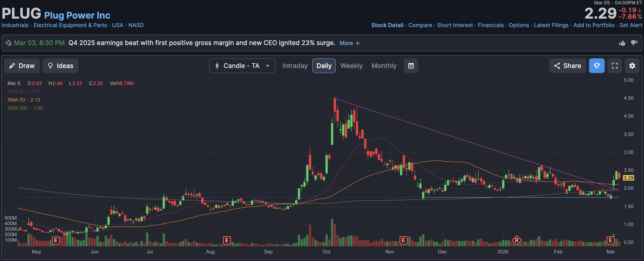Share the chart
644x261 pixels.
coord(567,66)
